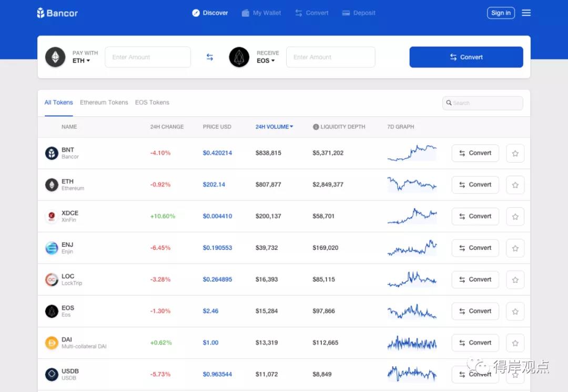
Task: Click BNT liquidity depth $5,371,202
Action: tap(328, 153)
